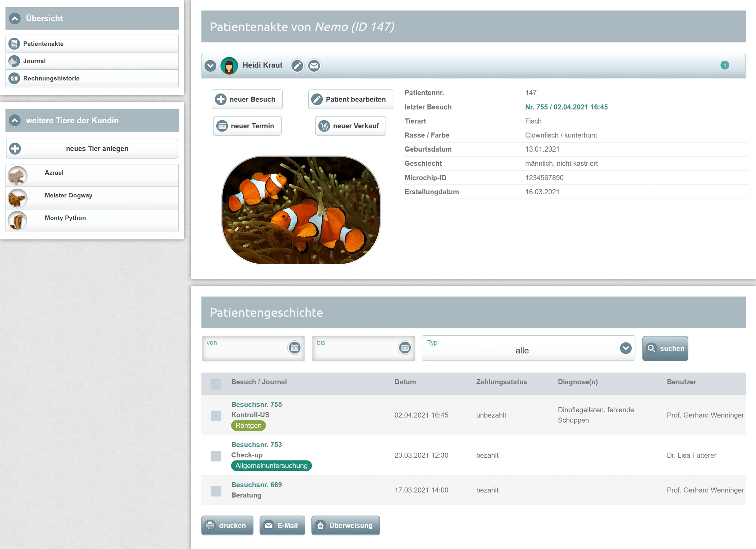756x549 pixels.
Task: Click envelope icon next to Heidi Kraut
Action: pyautogui.click(x=314, y=66)
